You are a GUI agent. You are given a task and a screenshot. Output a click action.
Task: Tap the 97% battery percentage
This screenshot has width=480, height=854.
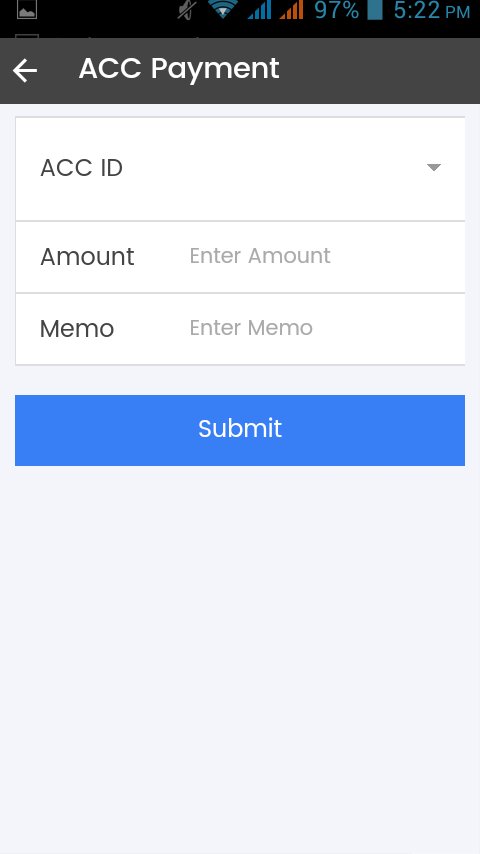tap(336, 10)
